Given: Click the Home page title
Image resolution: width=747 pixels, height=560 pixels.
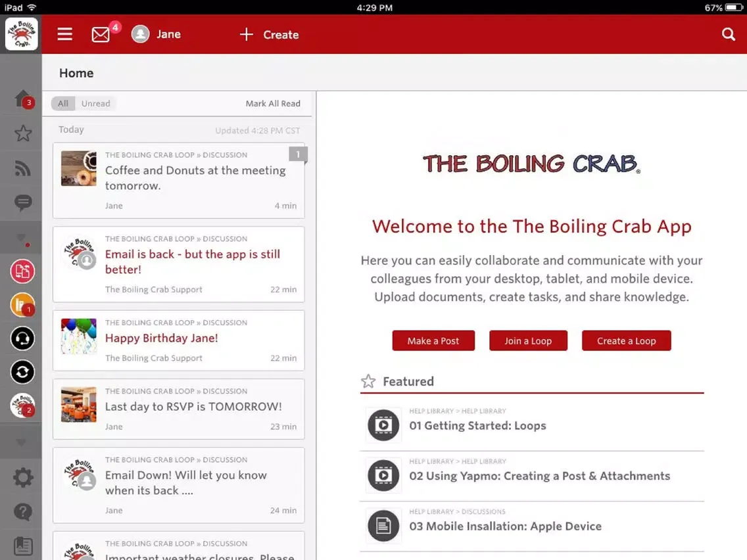Looking at the screenshot, I should click(x=76, y=73).
